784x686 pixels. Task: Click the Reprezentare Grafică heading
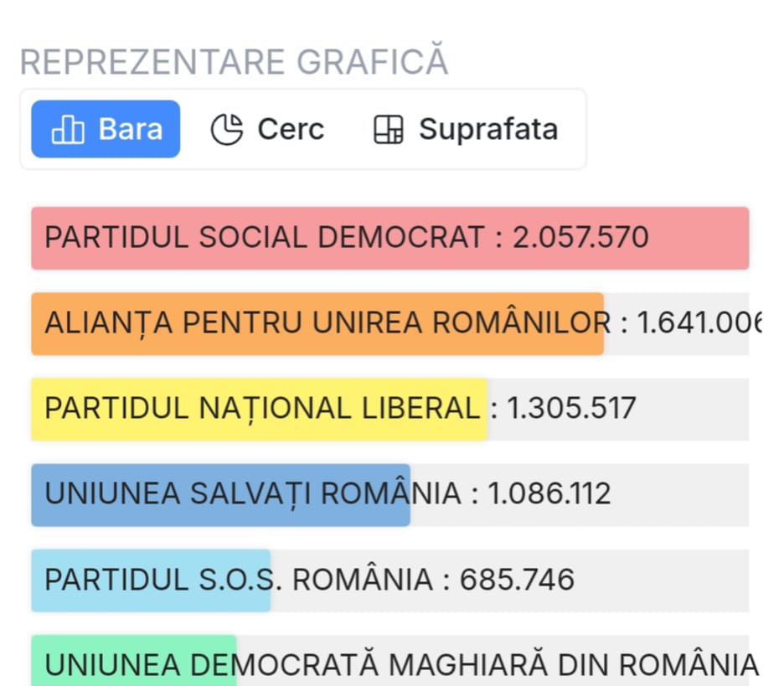click(234, 61)
